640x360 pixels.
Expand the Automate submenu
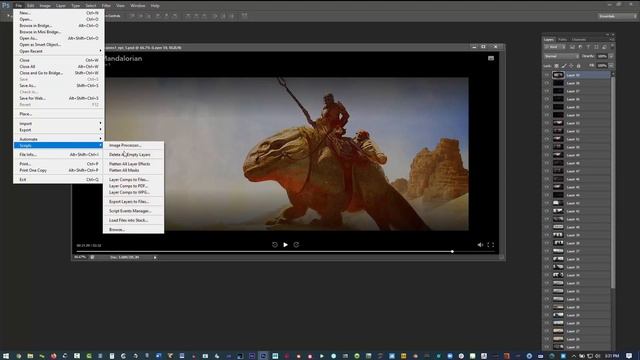pos(58,139)
